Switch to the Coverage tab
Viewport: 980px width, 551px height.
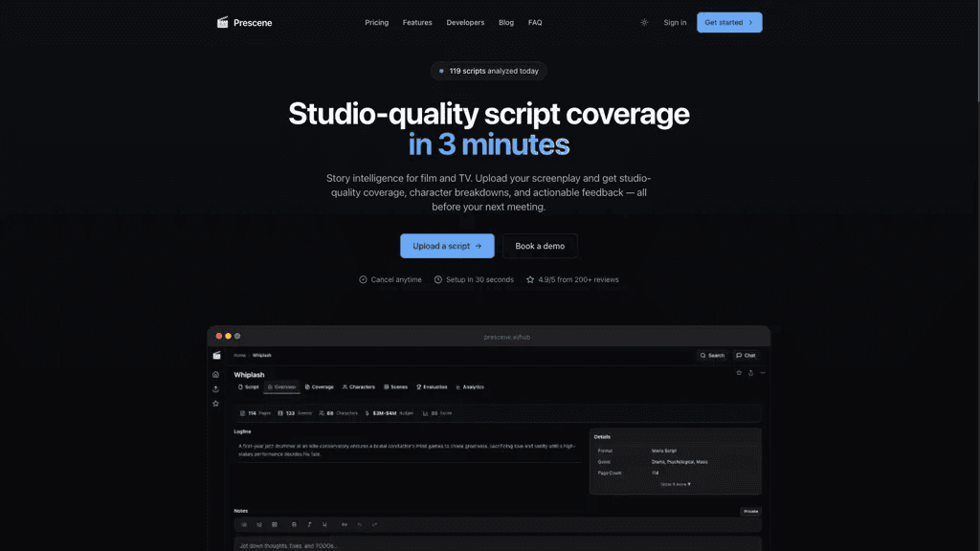pos(320,386)
